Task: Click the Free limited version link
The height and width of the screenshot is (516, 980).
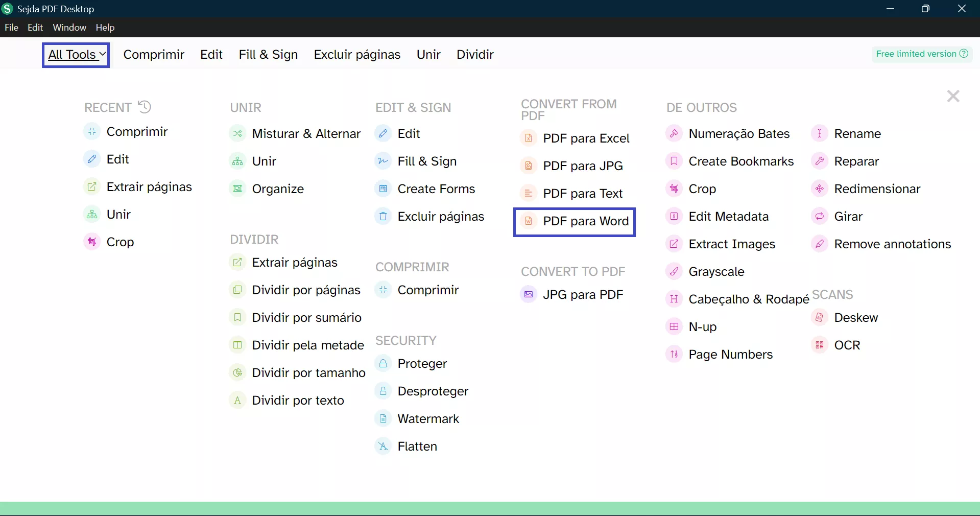Action: 921,54
